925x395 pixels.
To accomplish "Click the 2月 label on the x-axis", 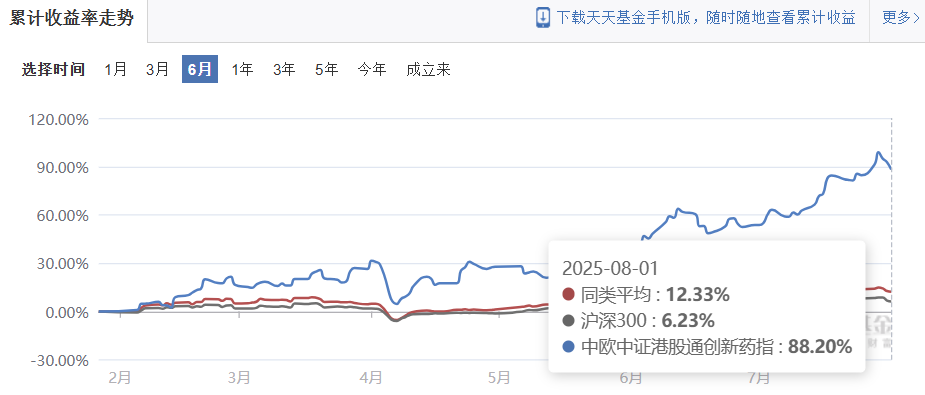I will pyautogui.click(x=120, y=377).
